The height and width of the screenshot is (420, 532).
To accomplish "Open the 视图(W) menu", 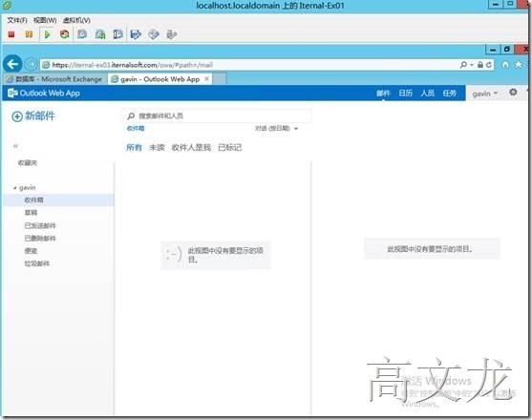I will [x=45, y=20].
